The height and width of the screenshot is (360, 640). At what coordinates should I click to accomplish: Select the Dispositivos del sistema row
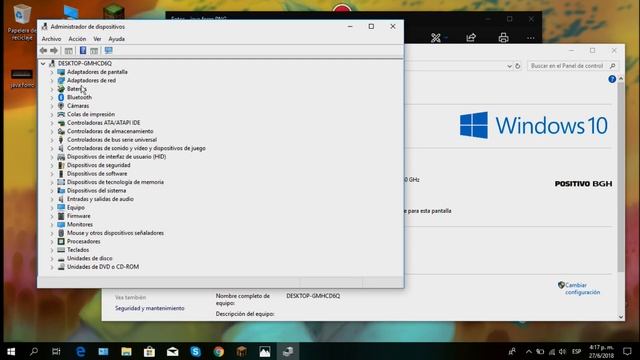coord(96,191)
